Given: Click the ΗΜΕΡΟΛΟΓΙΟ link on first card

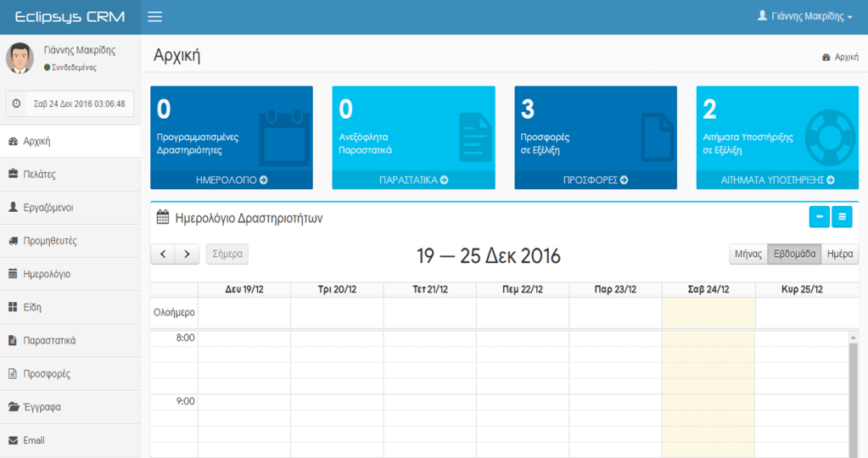Looking at the screenshot, I should [x=232, y=180].
